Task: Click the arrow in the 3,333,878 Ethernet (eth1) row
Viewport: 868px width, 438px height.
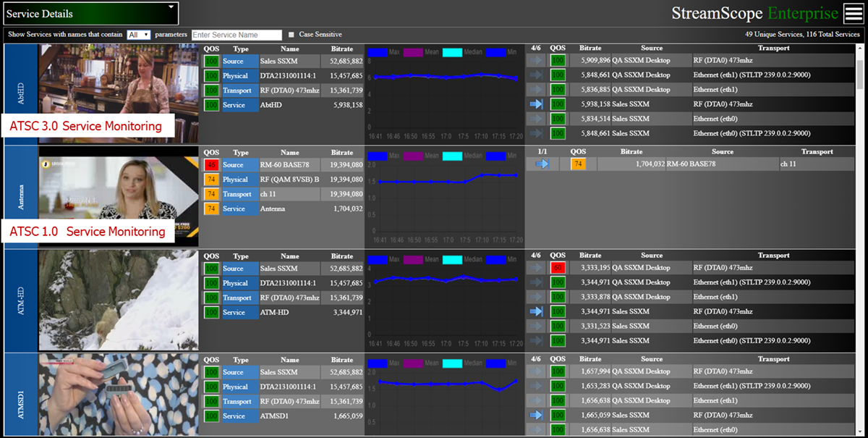Action: (x=536, y=297)
